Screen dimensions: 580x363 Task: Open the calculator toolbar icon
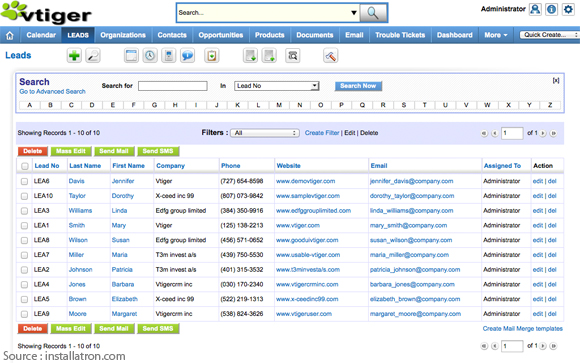tap(169, 56)
